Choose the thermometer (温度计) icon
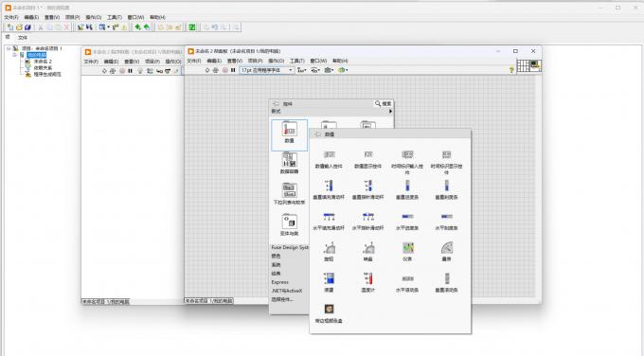The height and width of the screenshot is (356, 644). pos(368,278)
